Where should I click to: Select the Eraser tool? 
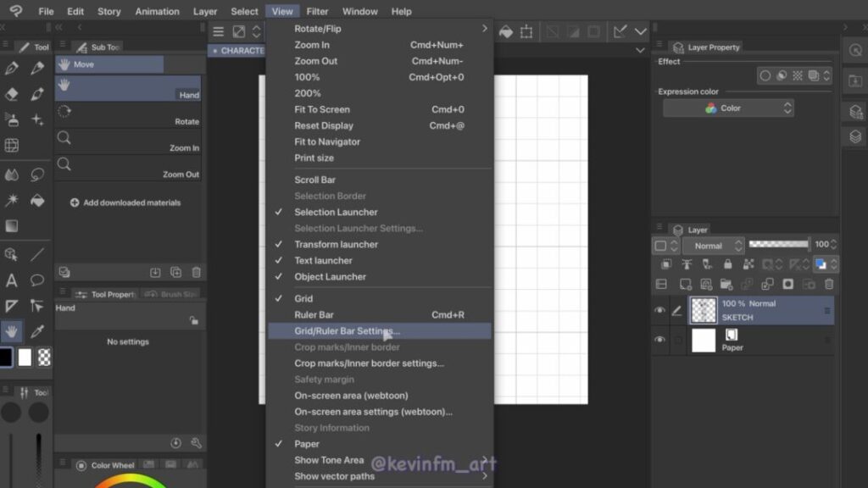pos(12,94)
